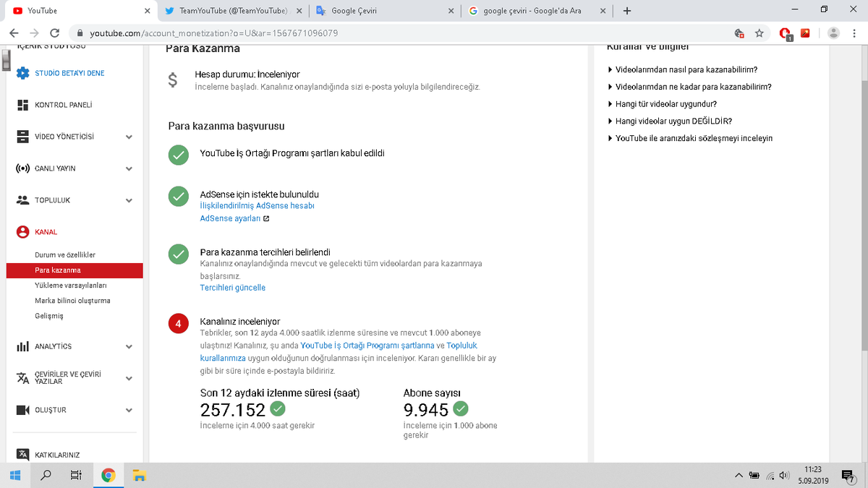
Task: Click the Topluluk people icon
Action: click(22, 200)
